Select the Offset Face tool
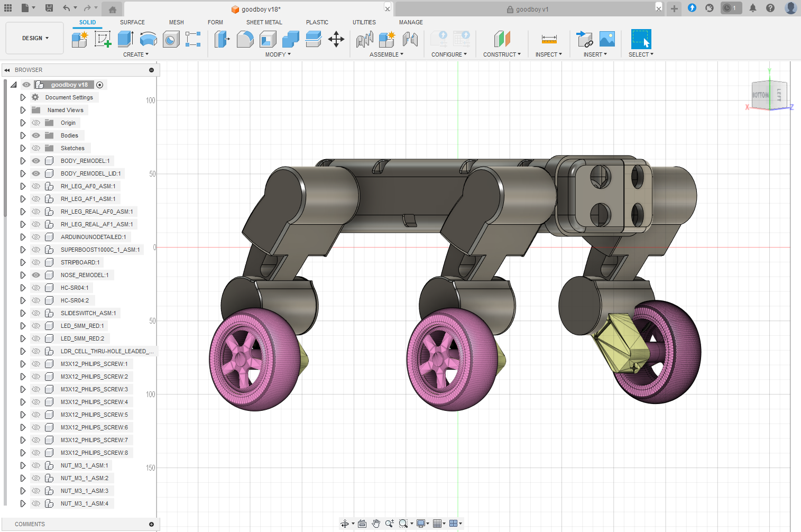Image resolution: width=801 pixels, height=532 pixels. [313, 39]
